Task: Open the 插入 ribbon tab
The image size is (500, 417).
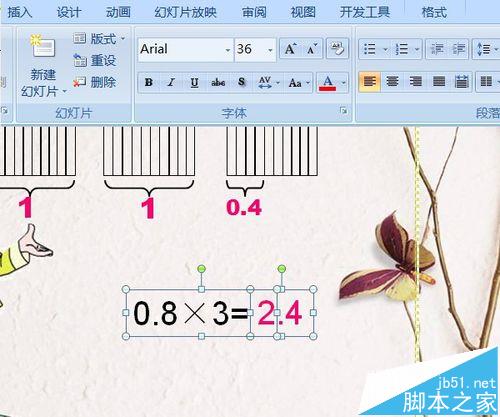Action: (19, 12)
